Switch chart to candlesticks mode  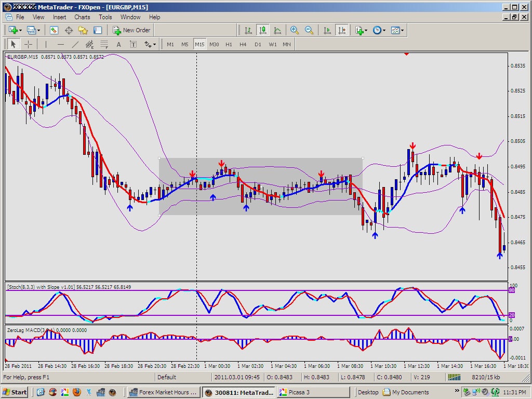tap(263, 30)
